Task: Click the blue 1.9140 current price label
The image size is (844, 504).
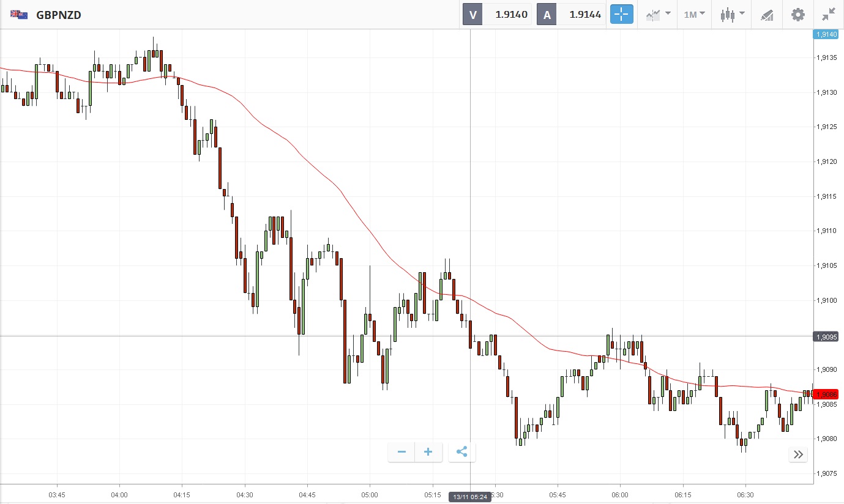Action: [826, 35]
